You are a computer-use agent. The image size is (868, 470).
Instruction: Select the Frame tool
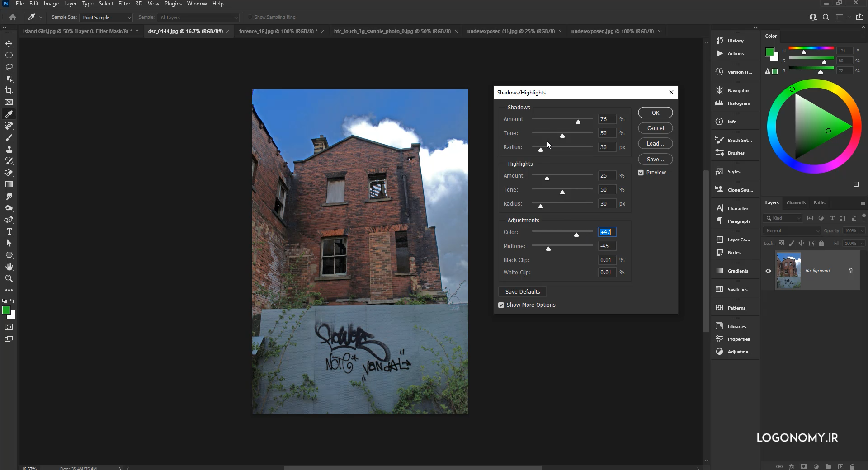(x=9, y=102)
